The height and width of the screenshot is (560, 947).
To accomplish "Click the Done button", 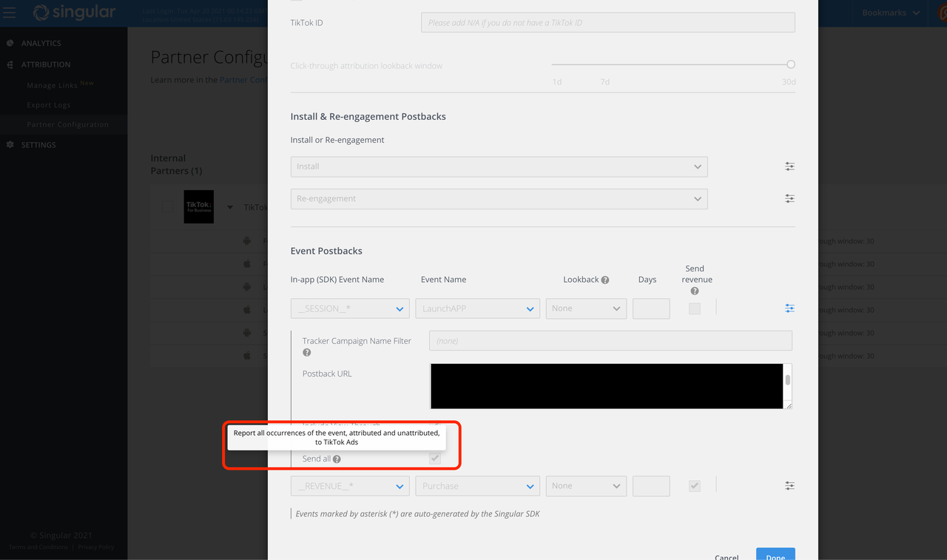I will coord(775,555).
